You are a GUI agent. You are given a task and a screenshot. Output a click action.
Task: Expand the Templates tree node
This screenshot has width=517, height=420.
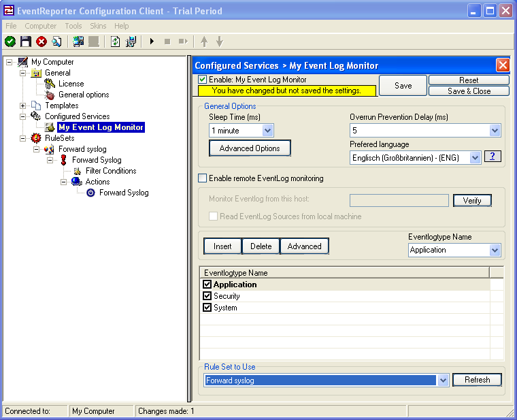coord(22,106)
